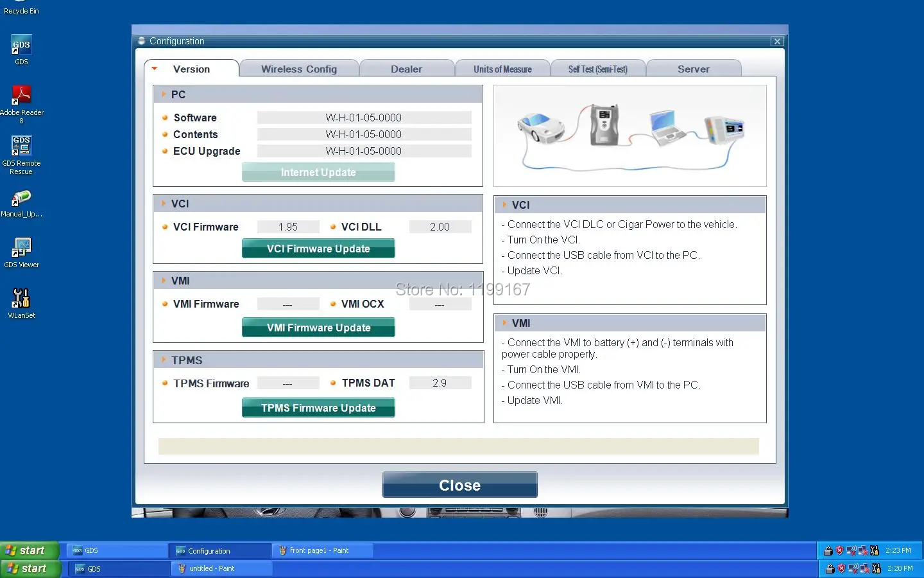Click the wrench tools tray icon beside 2:20 PM
Viewport: 924px width, 578px height.
[876, 568]
